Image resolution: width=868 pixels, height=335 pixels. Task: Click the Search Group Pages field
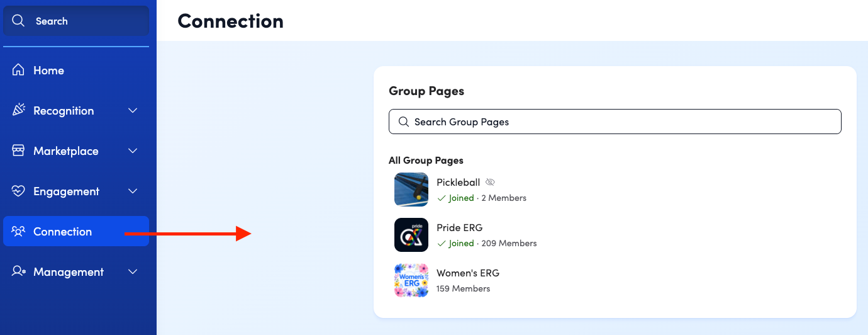[615, 122]
